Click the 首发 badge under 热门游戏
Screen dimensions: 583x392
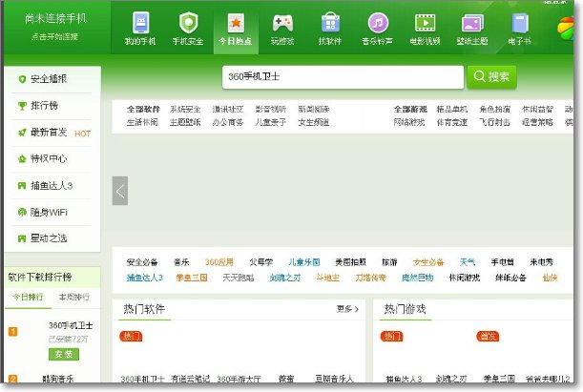488,337
